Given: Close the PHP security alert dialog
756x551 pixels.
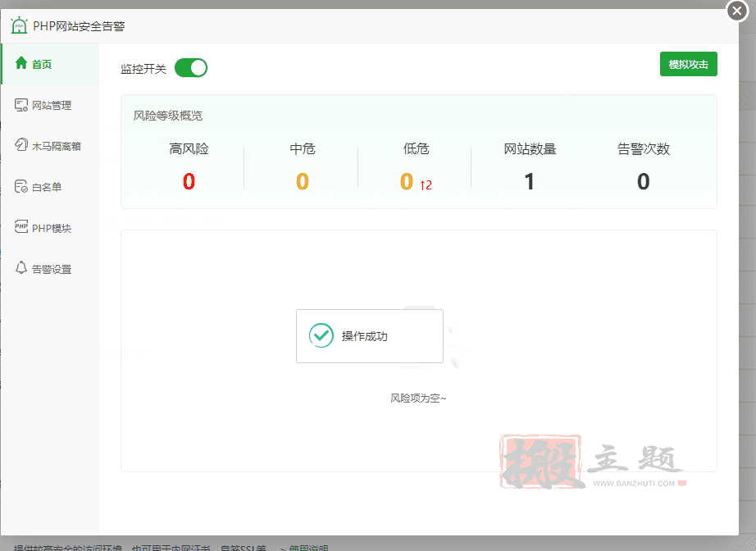Looking at the screenshot, I should coord(737,11).
